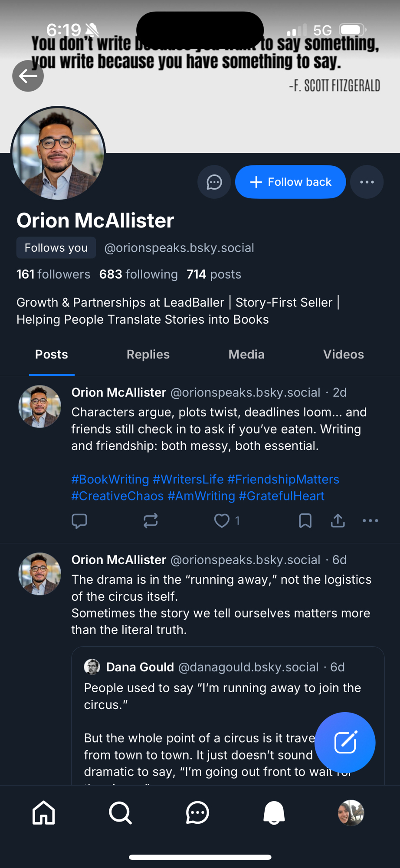Open more options on first post

pyautogui.click(x=370, y=520)
